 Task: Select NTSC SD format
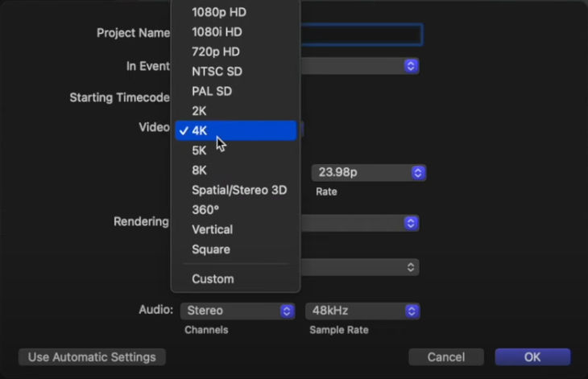[217, 72]
